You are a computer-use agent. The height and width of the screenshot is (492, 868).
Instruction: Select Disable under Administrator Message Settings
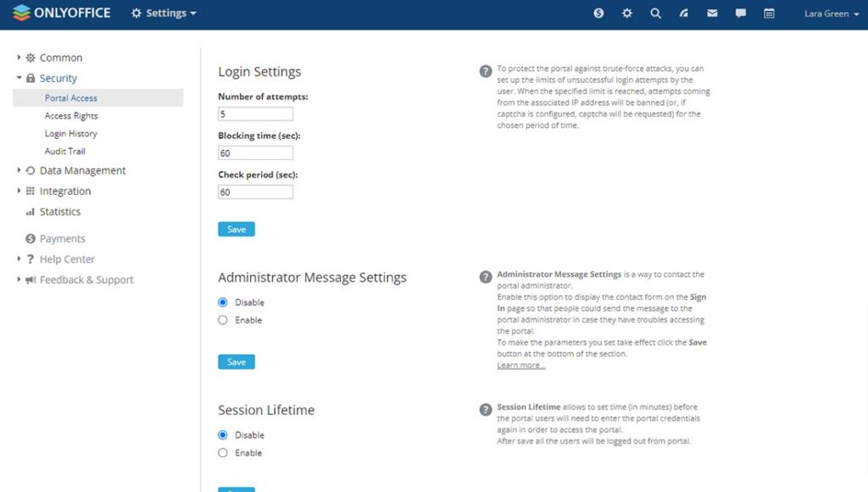223,302
